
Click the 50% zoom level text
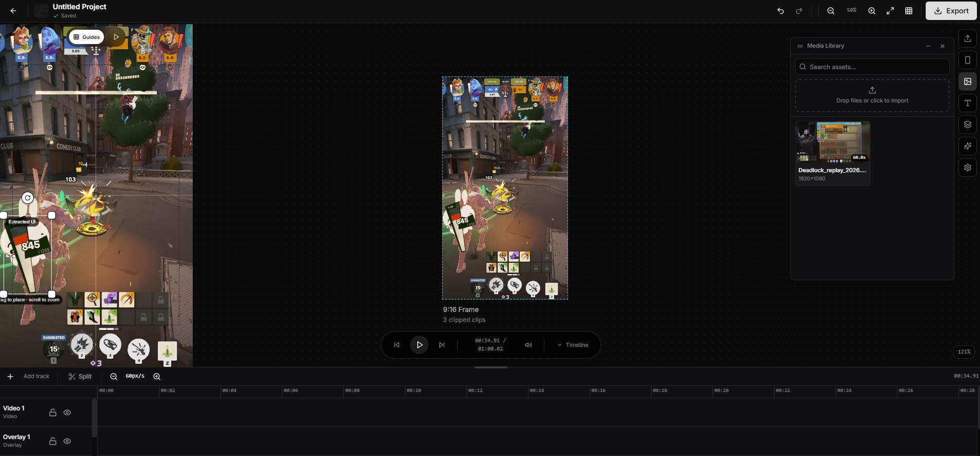click(x=851, y=10)
